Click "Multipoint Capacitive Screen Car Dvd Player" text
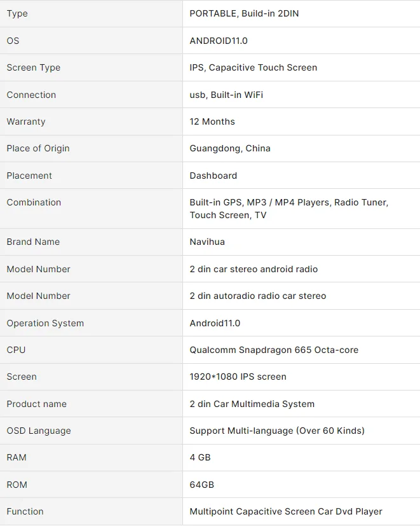This screenshot has height=526, width=420. tap(286, 511)
